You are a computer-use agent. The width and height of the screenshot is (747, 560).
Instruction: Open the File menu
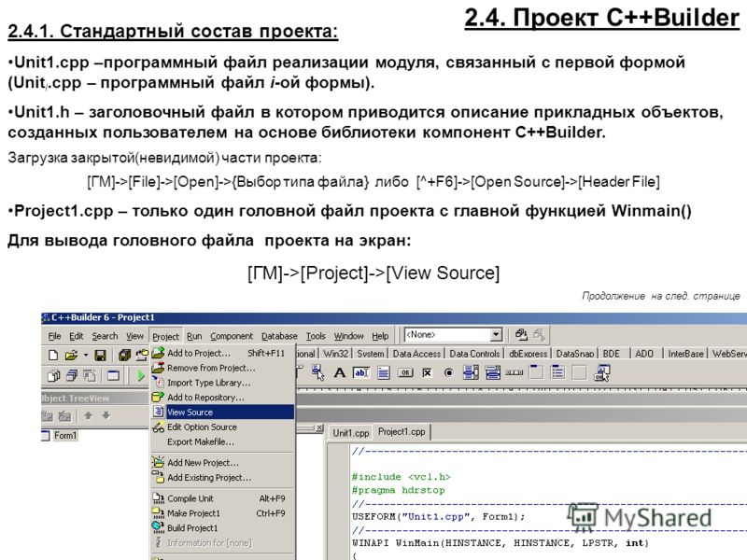(x=54, y=336)
